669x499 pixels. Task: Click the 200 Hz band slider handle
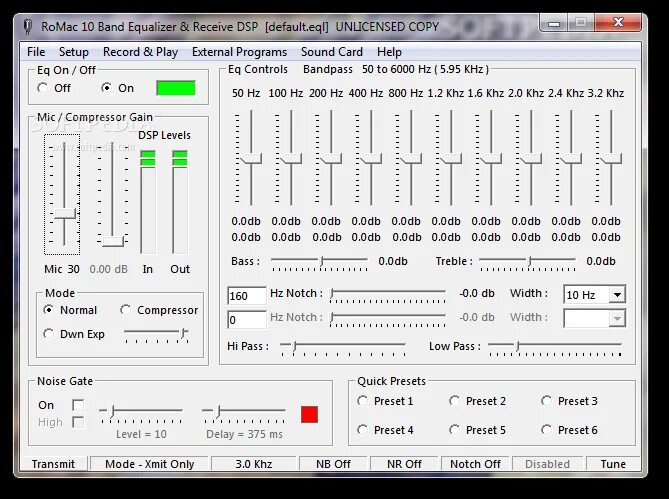[331, 159]
